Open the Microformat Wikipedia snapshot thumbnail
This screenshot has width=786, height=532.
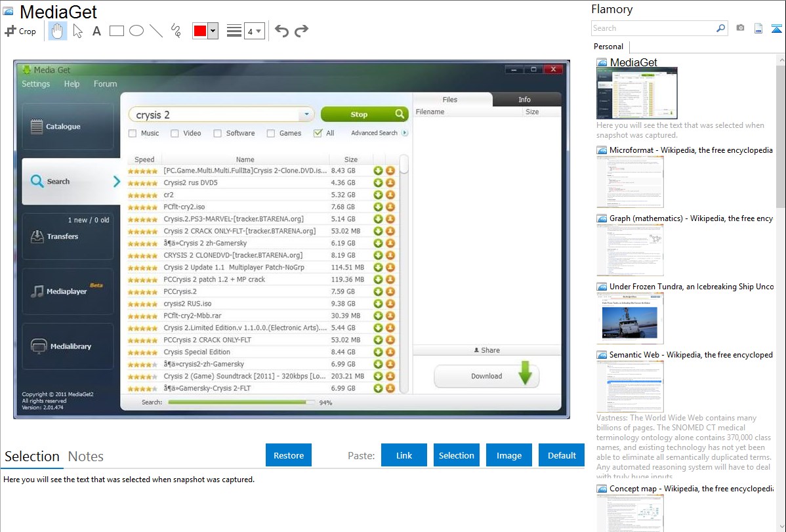point(630,182)
